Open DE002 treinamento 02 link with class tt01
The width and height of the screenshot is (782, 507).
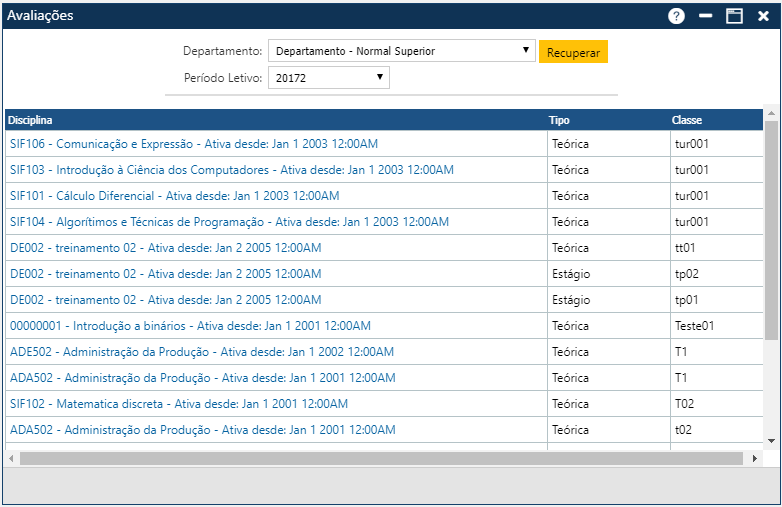click(165, 247)
